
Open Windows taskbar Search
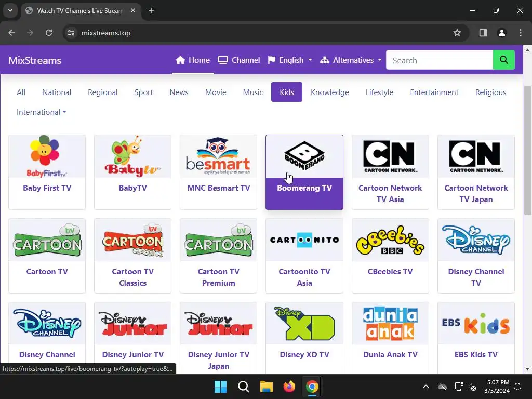[x=243, y=387]
